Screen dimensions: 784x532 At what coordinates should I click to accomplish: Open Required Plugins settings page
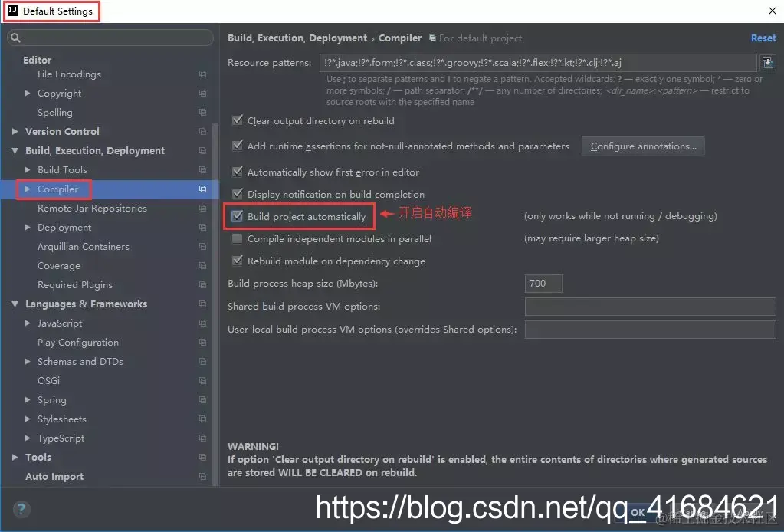point(75,285)
